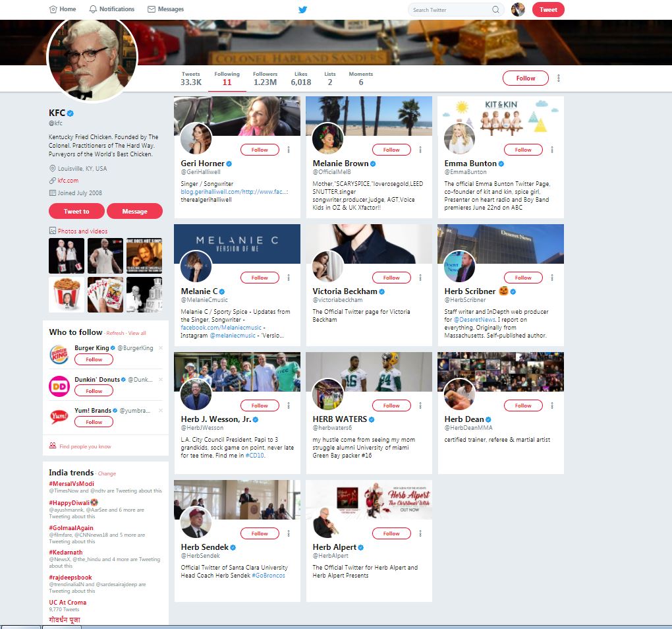Select the Following tab
The width and height of the screenshot is (672, 629).
(x=227, y=79)
